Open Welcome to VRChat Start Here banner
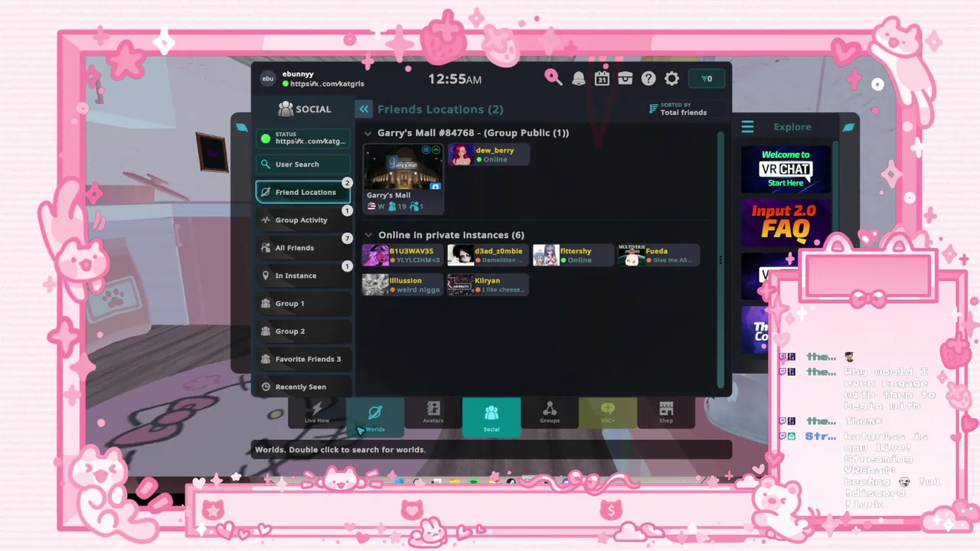980x551 pixels. (x=786, y=169)
